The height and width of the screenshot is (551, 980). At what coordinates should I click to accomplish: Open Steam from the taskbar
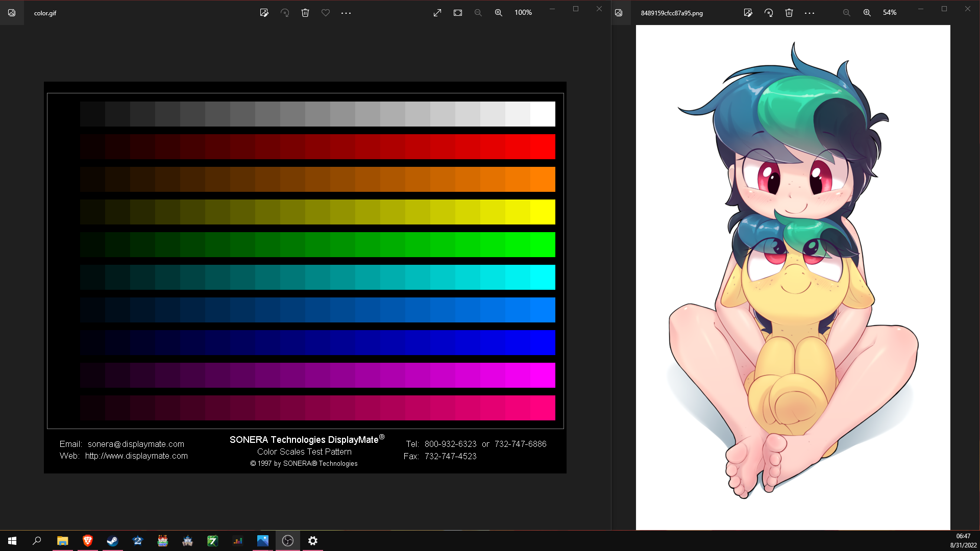tap(112, 541)
